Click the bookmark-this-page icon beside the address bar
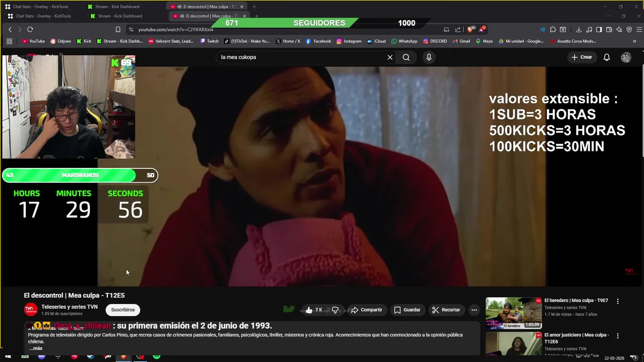The image size is (644, 362). (x=118, y=30)
